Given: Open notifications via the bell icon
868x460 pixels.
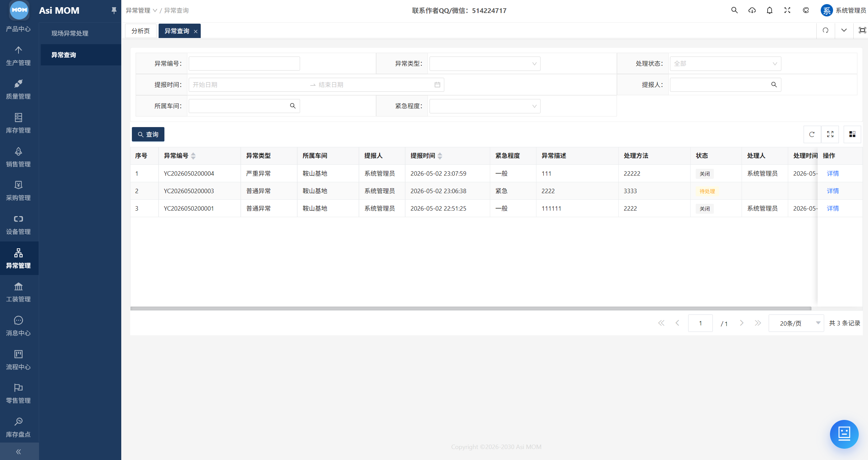Looking at the screenshot, I should (769, 10).
